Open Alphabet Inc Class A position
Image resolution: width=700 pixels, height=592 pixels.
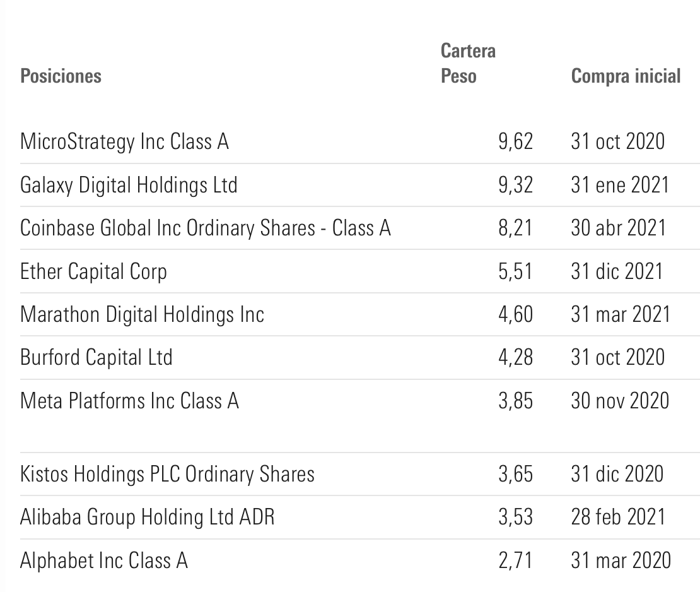coord(104,560)
